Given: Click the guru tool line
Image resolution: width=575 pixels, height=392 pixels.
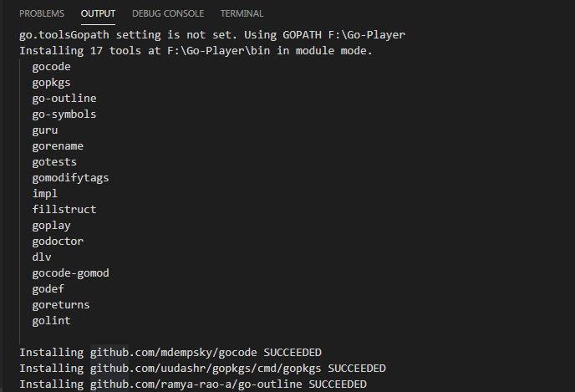Looking at the screenshot, I should click(45, 130).
